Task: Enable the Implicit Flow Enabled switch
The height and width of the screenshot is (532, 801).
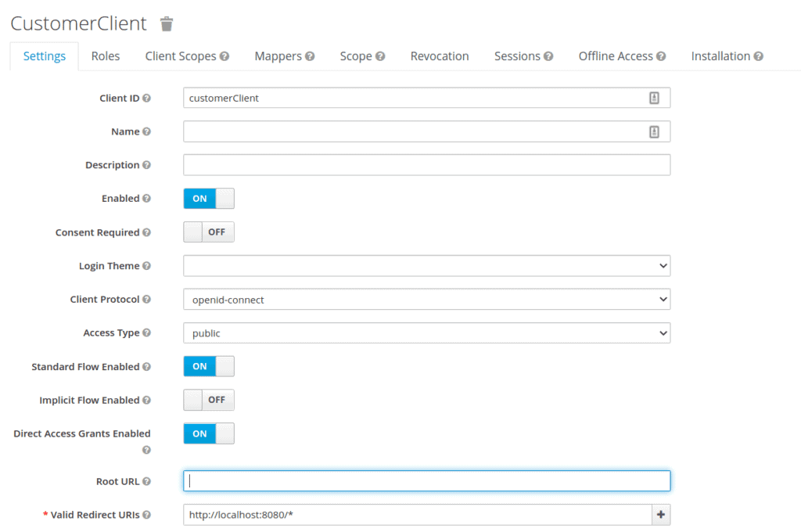Action: tap(208, 400)
